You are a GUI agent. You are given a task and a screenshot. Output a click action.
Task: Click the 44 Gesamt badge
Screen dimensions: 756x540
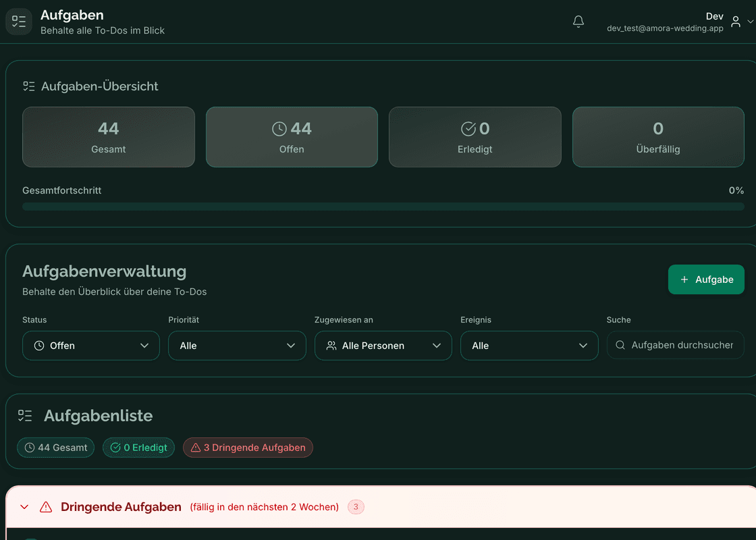click(56, 448)
